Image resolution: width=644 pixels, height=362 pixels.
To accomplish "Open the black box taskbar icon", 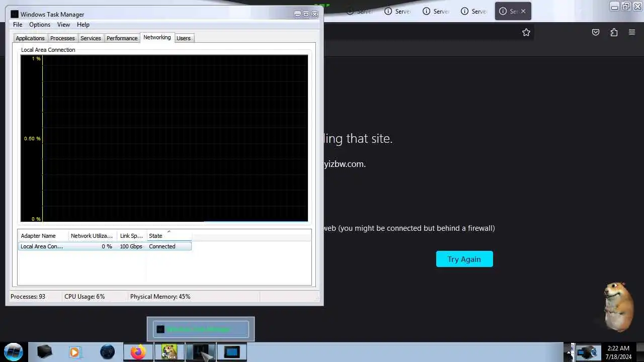I will point(44,352).
